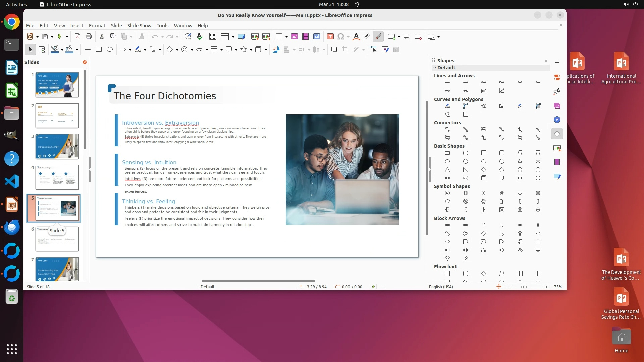Image resolution: width=644 pixels, height=362 pixels.
Task: Click the Insert Special Character omega icon
Action: click(x=341, y=37)
